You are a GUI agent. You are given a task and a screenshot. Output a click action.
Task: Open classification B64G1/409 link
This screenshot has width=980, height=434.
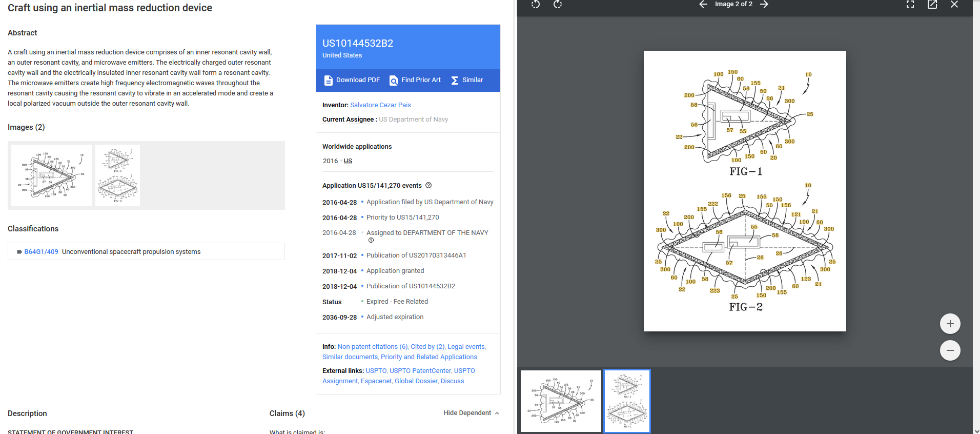[x=41, y=252]
